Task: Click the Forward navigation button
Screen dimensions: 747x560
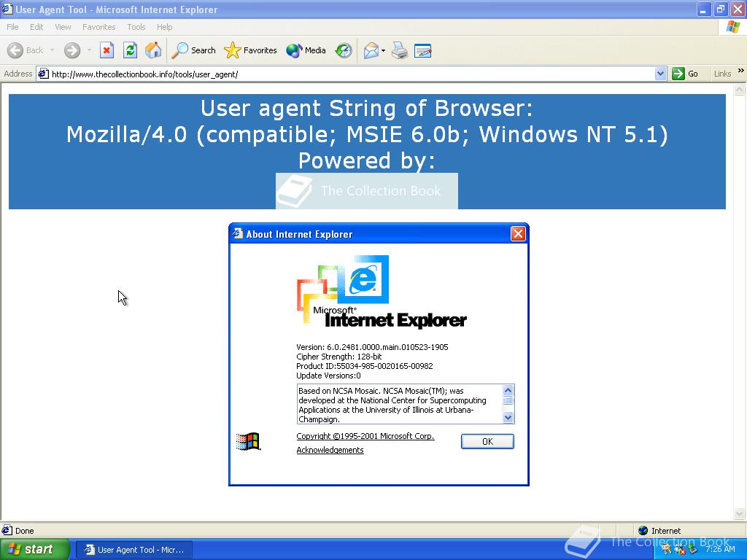Action: click(72, 50)
